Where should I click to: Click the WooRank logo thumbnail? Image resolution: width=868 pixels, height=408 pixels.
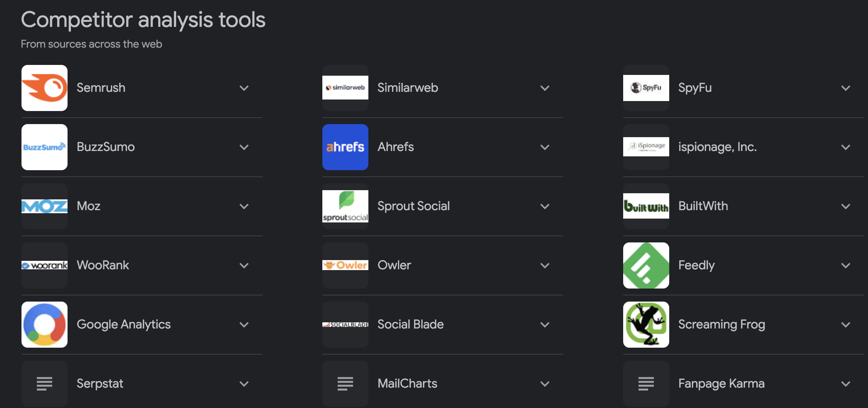click(x=45, y=265)
